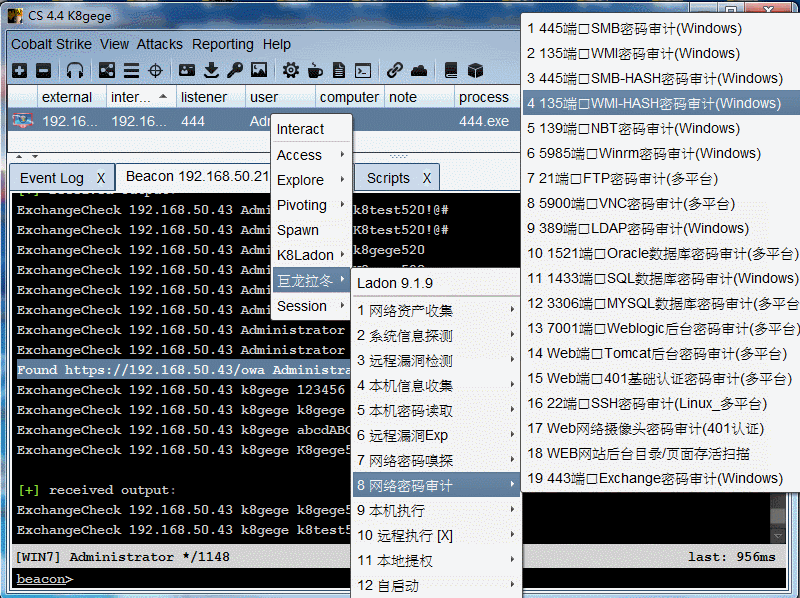Screen dimensions: 800x598
Task: Expand '1 网络资产收集' submenu
Action: click(x=435, y=310)
